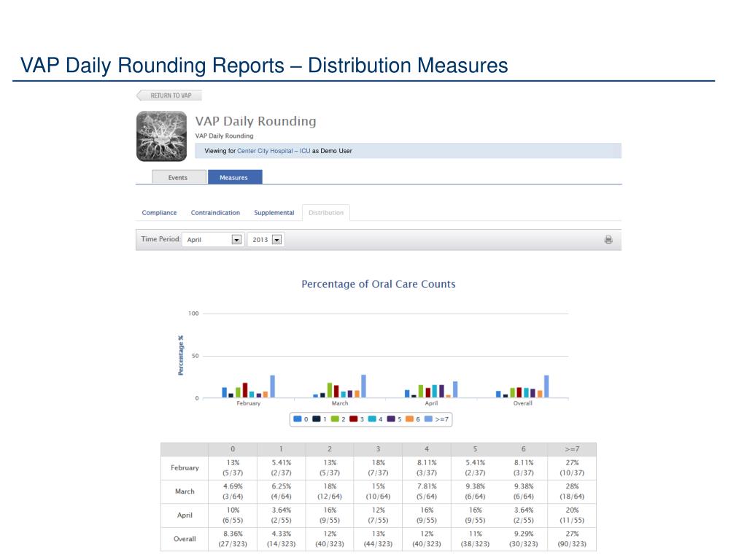Click the March >=7 bar in chart
This screenshot has height=560, width=747.
coord(363,386)
